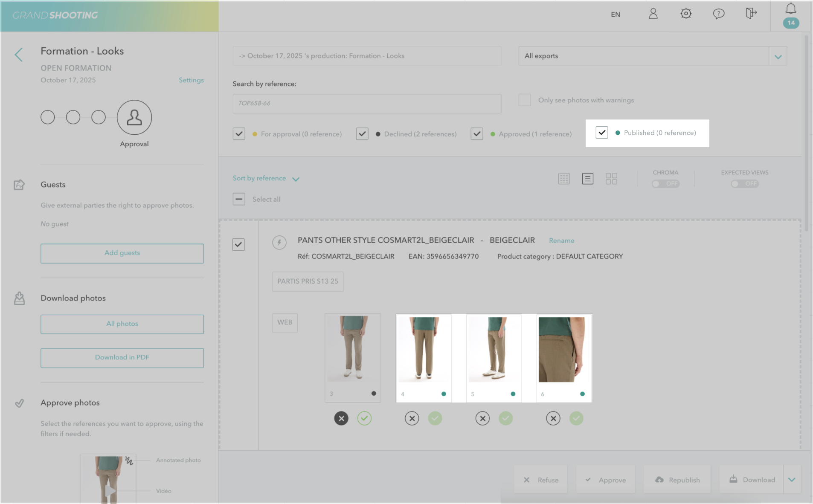Click the Add guests button
813x504 pixels.
(x=122, y=253)
